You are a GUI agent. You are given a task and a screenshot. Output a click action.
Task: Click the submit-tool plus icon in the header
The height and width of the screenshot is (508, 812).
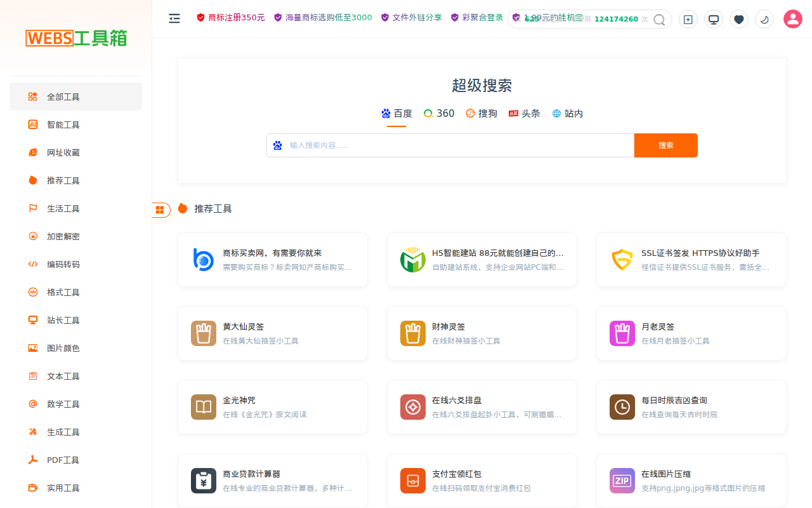[688, 19]
